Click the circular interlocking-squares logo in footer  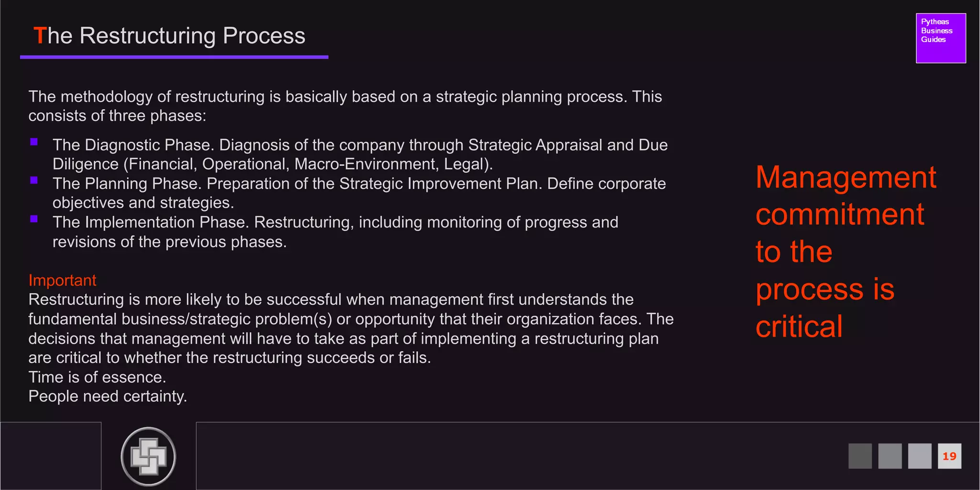click(x=148, y=456)
